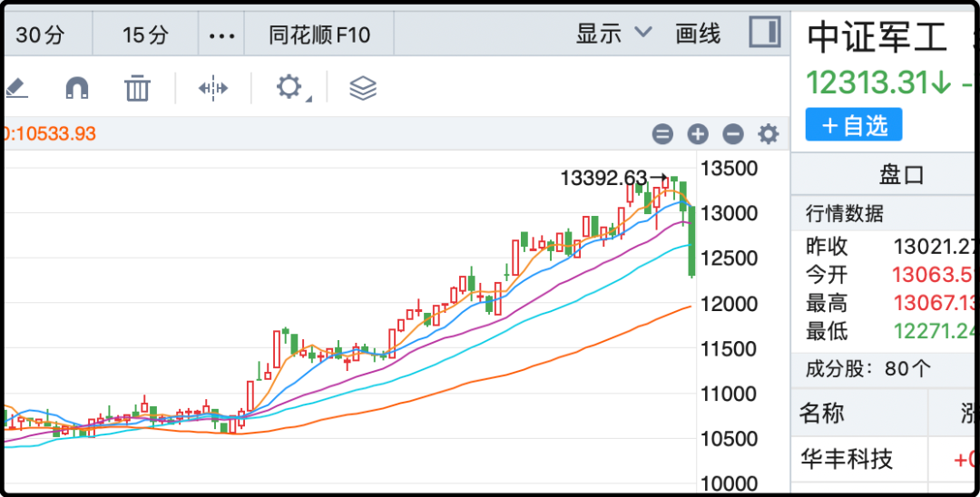The image size is (980, 497).
Task: Add index with the +自选 button
Action: [x=853, y=125]
